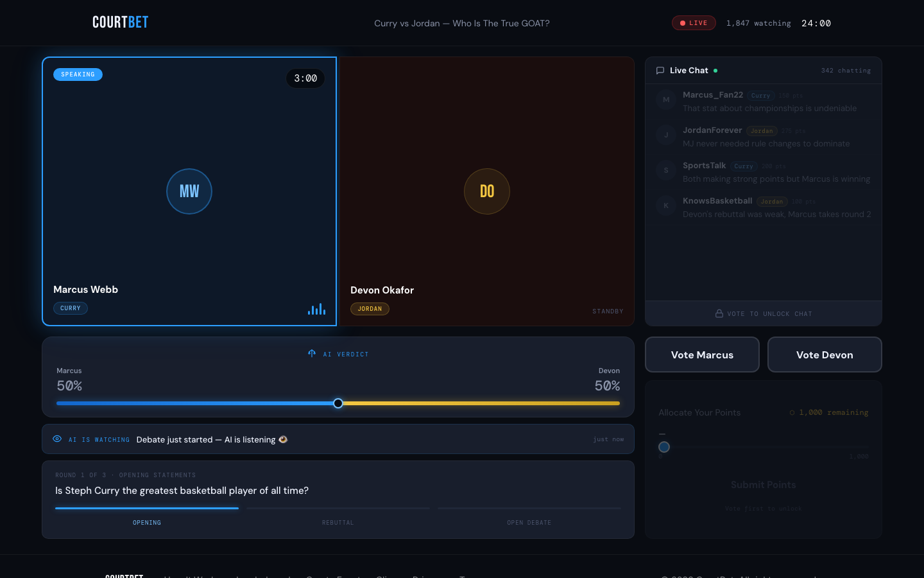Screen dimensions: 924x578
Task: Click the 1,000 remaining points text
Action: [834, 413]
